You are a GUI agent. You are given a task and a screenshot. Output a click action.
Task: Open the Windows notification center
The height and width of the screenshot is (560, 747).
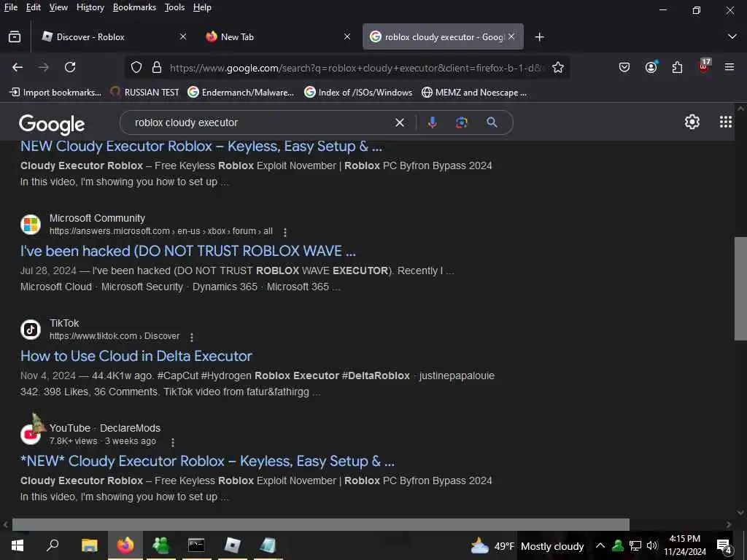(x=724, y=545)
